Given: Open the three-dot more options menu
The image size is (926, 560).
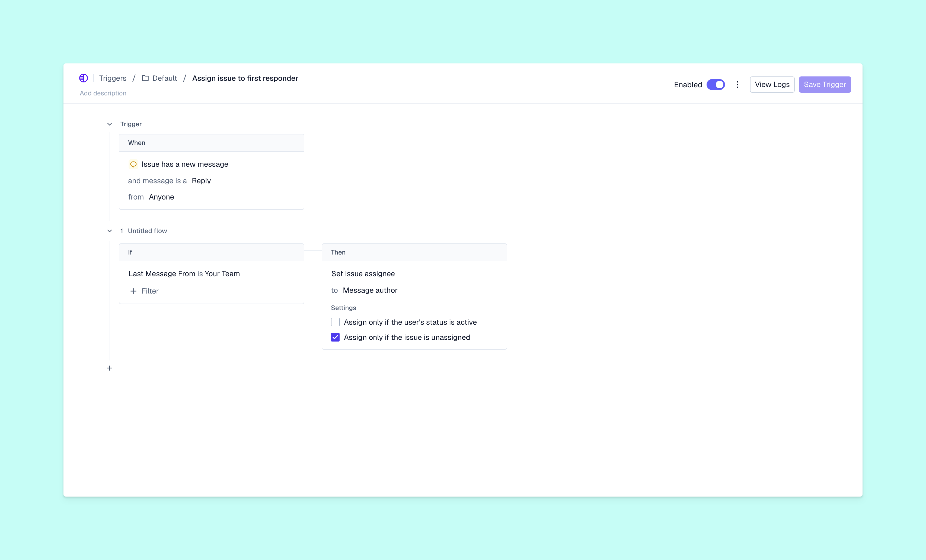Looking at the screenshot, I should (737, 85).
